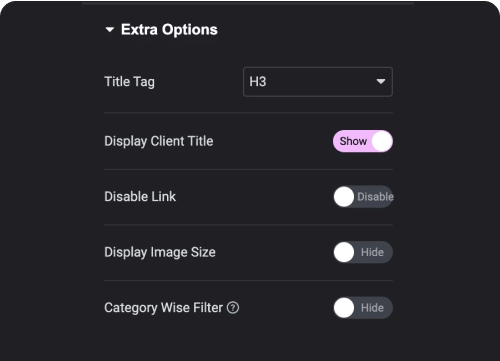The image size is (500, 361).
Task: Click the Extra Options heading text
Action: (x=169, y=30)
